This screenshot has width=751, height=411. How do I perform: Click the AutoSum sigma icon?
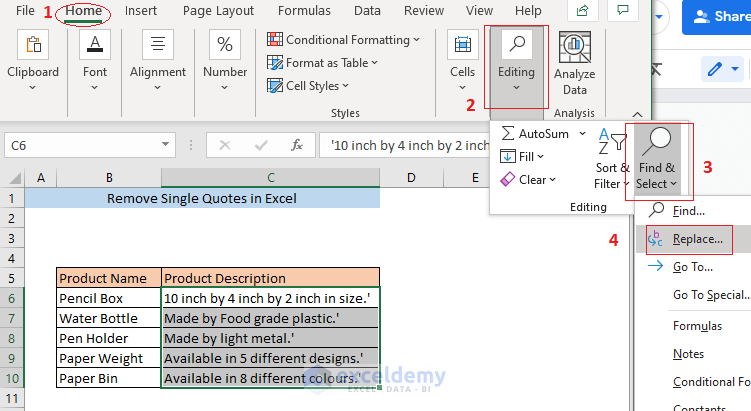click(x=509, y=133)
